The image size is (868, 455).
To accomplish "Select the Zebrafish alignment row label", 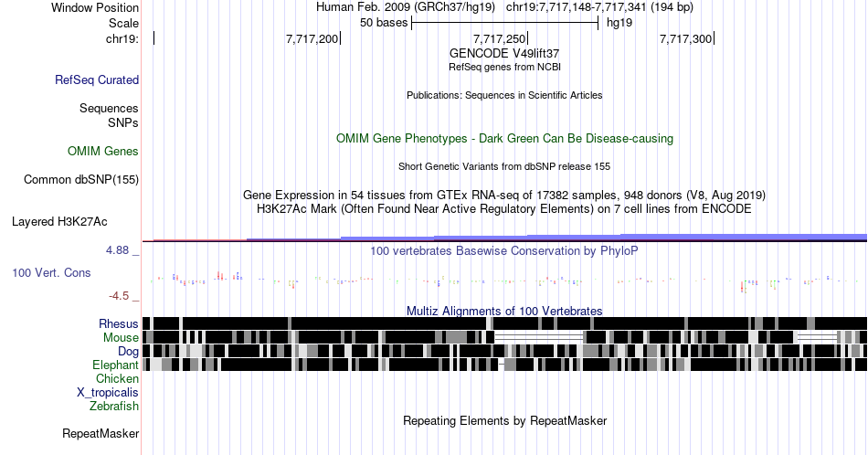I will (114, 406).
